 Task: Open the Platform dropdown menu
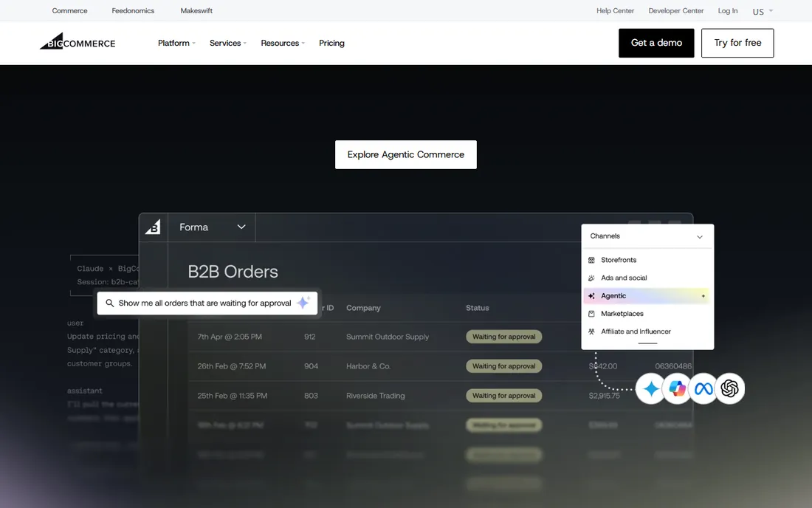coord(176,43)
